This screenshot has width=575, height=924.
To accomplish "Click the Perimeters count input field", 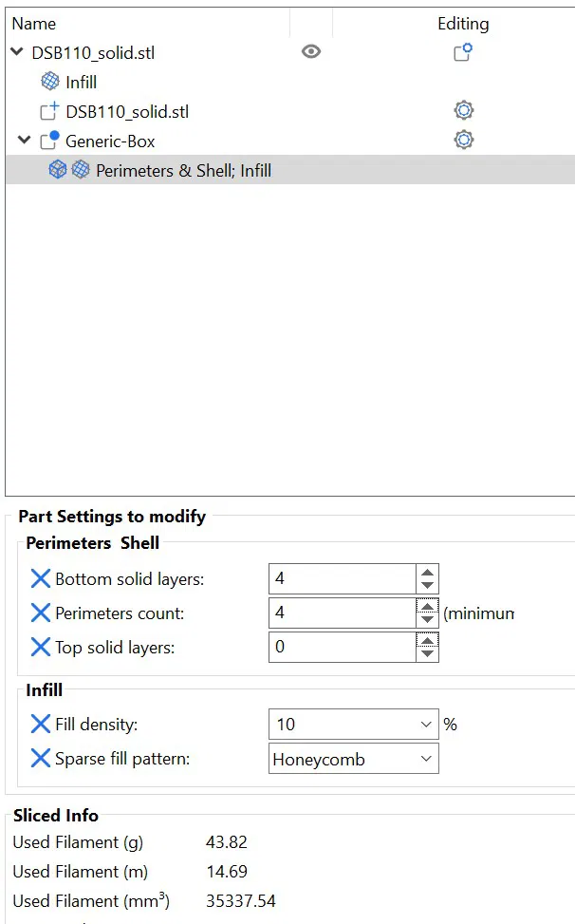I will click(x=342, y=613).
